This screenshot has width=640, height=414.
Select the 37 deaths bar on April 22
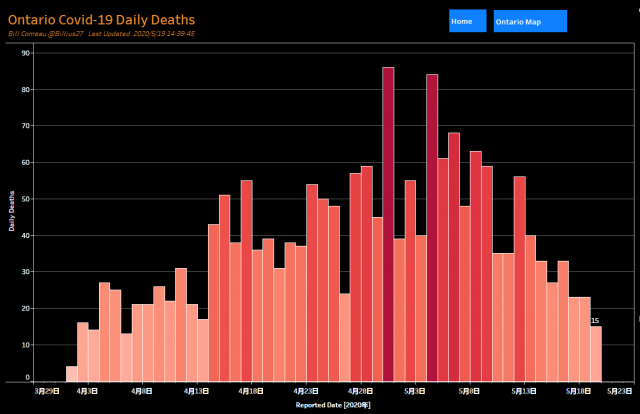click(x=301, y=314)
